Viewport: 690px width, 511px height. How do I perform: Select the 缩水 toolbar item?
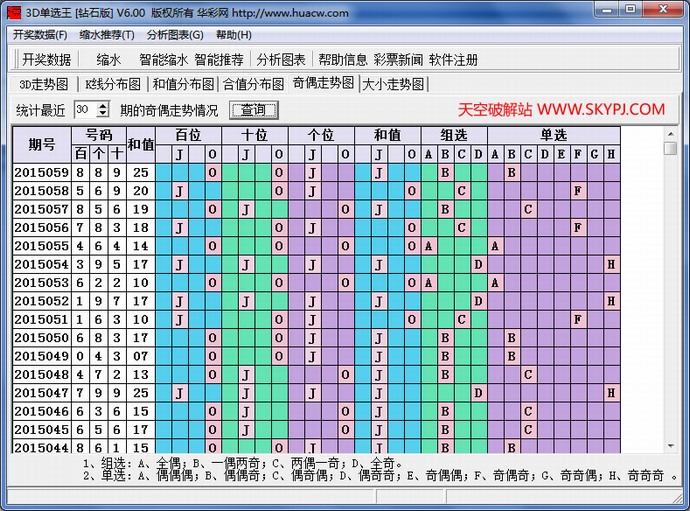pyautogui.click(x=109, y=60)
